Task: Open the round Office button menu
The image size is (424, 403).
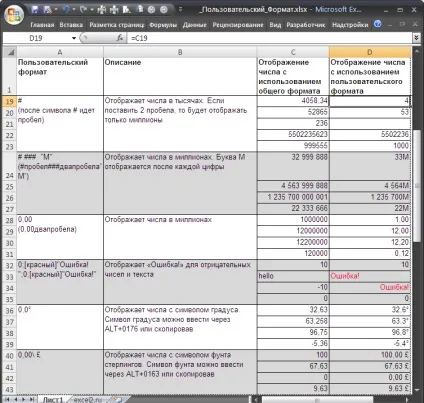Action: (x=14, y=14)
